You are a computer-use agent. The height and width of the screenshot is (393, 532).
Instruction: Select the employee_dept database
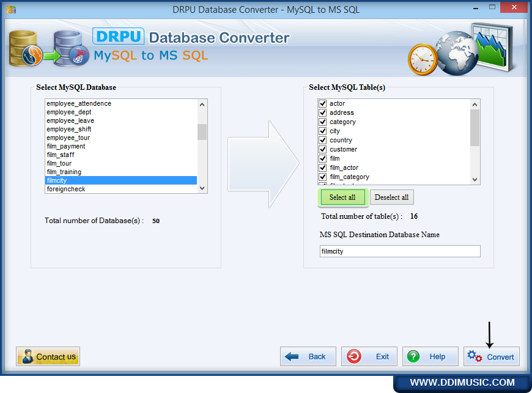coord(121,112)
